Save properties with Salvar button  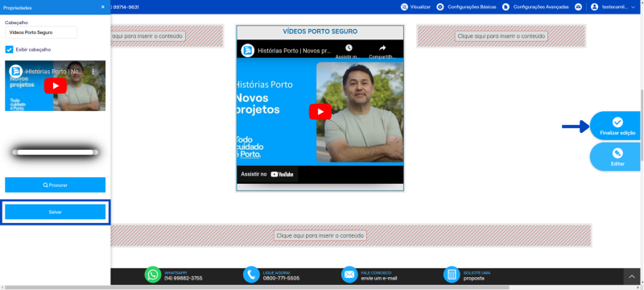pos(55,212)
